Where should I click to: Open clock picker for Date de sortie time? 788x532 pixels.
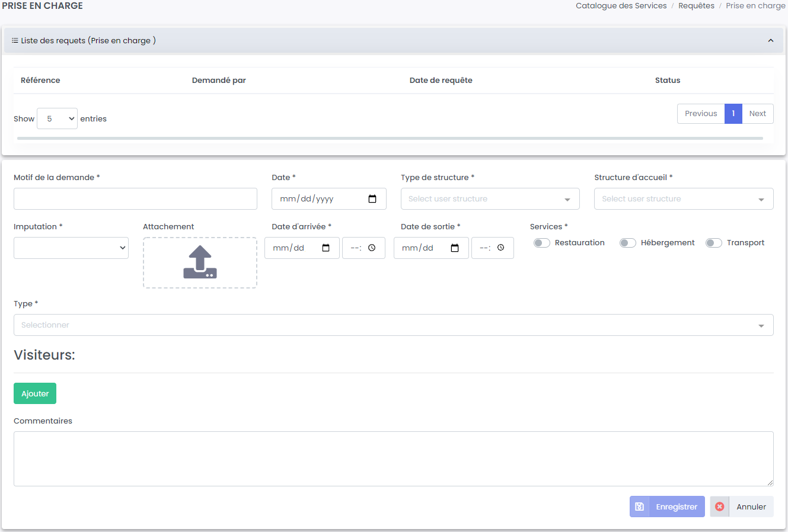pyautogui.click(x=500, y=248)
